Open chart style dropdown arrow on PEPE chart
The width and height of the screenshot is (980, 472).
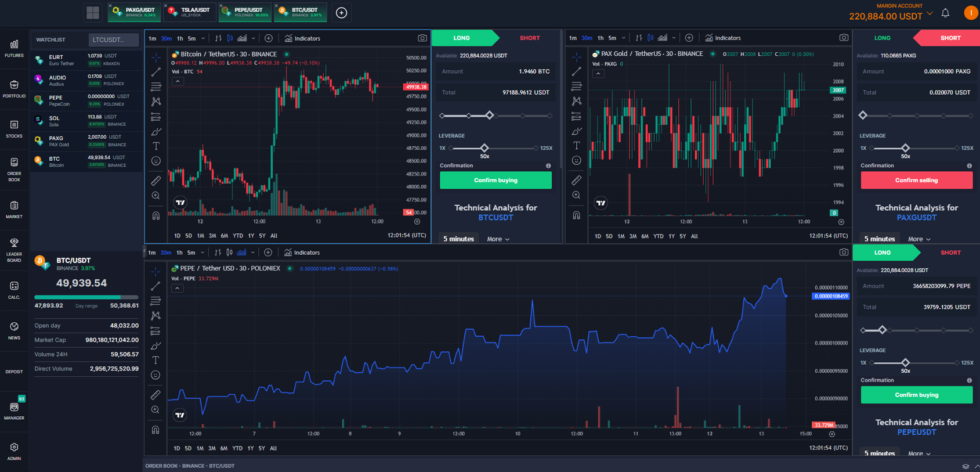253,253
